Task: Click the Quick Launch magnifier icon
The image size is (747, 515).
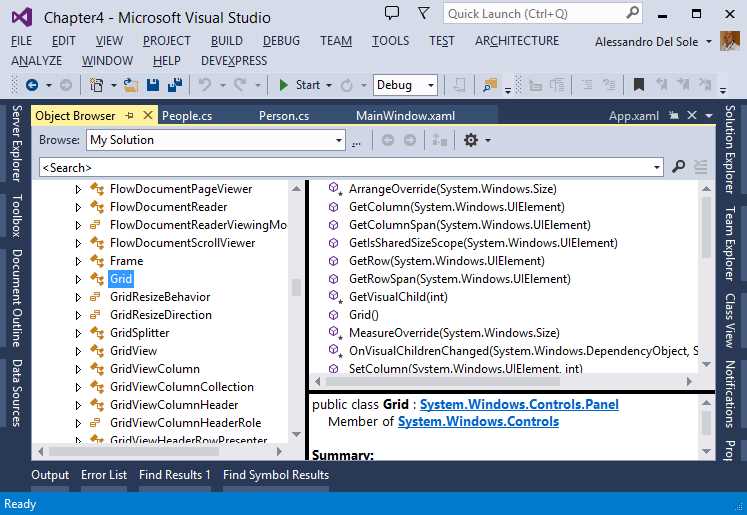Action: pyautogui.click(x=632, y=13)
